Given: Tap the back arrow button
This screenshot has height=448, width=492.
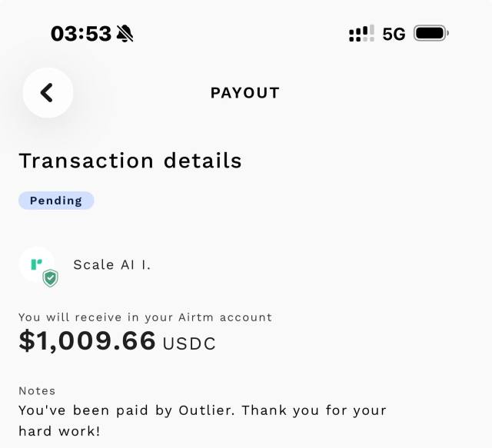Looking at the screenshot, I should coord(48,93).
